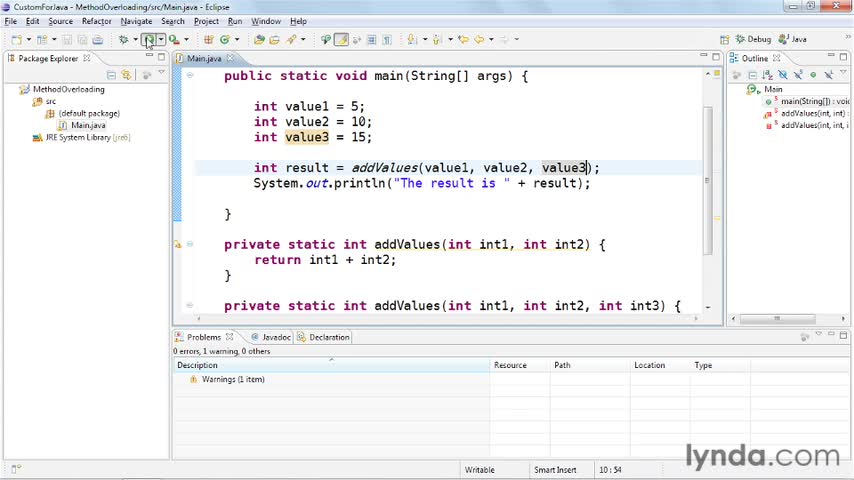Toggle Hide Local Types in Outline
Screen dimensions: 854x480
[828, 75]
